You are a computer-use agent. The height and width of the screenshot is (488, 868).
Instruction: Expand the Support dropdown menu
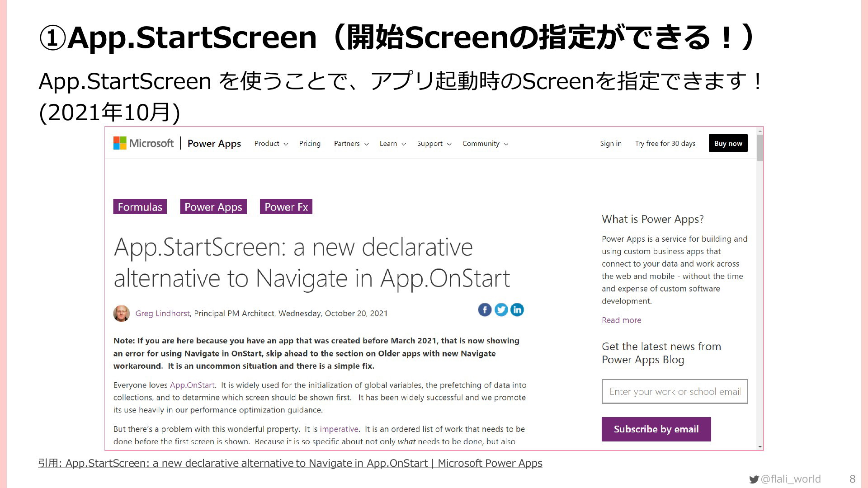(434, 144)
